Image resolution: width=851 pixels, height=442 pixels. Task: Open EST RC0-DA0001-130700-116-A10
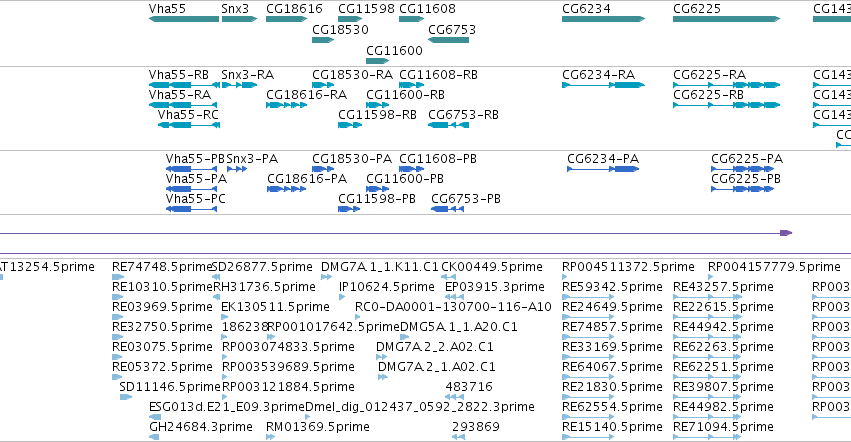click(x=453, y=307)
